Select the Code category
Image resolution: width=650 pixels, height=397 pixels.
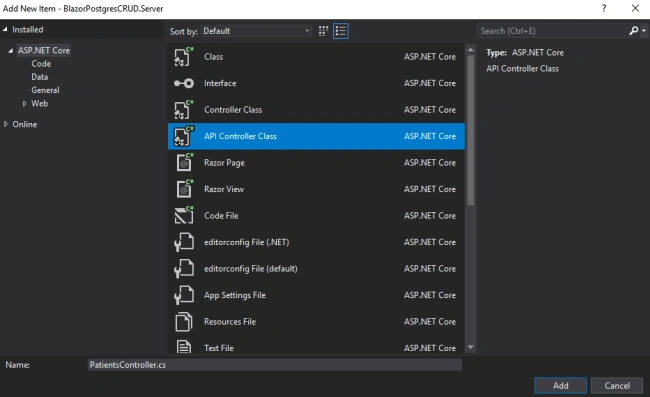pos(41,64)
